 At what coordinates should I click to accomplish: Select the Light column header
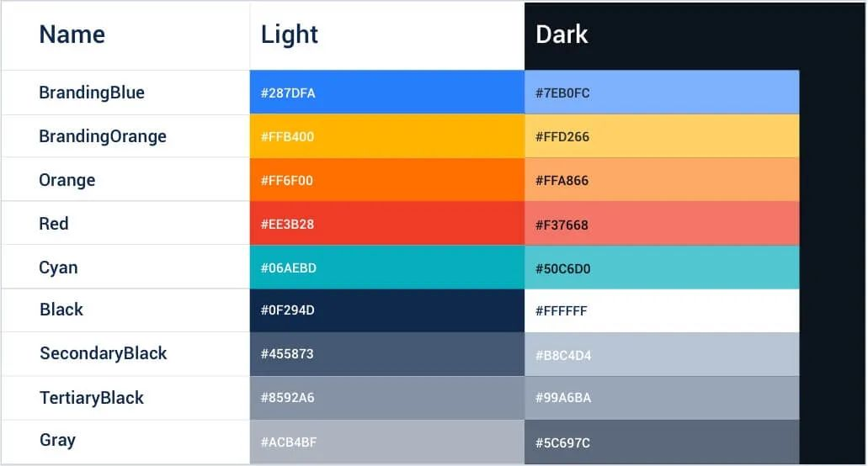pos(290,34)
